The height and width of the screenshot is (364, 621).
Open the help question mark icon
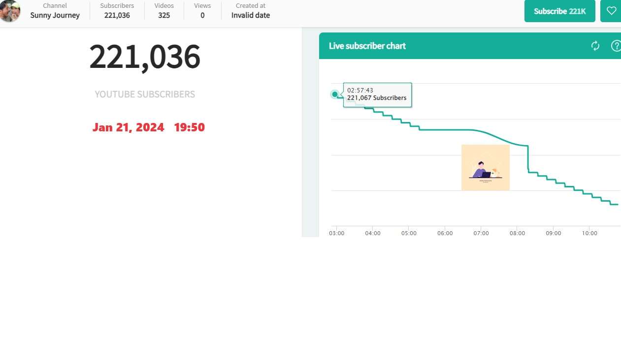[x=616, y=46]
